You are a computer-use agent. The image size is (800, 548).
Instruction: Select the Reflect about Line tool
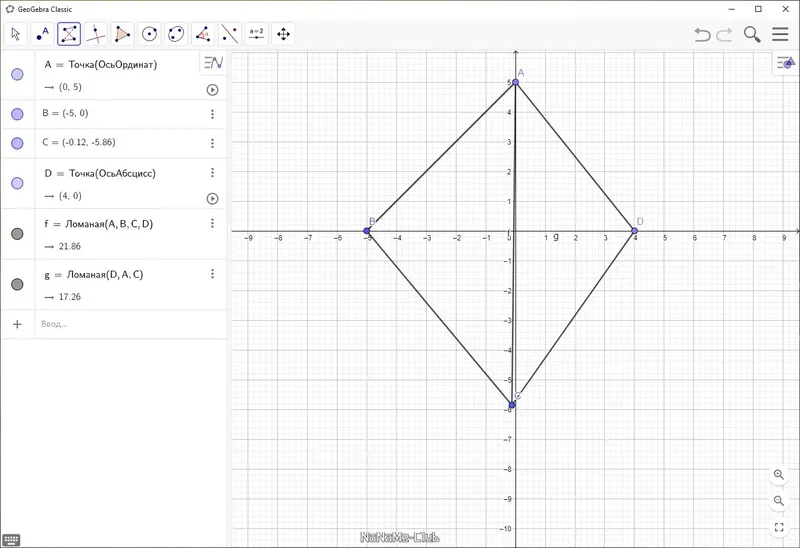pyautogui.click(x=230, y=34)
